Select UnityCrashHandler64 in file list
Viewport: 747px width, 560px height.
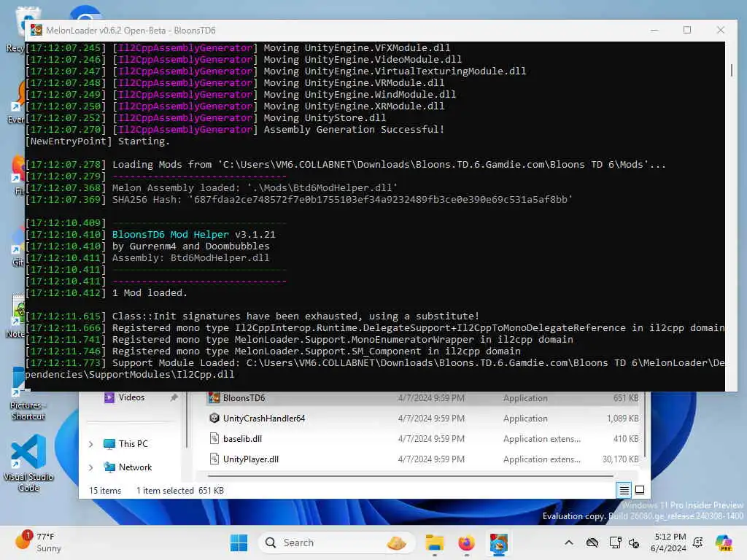tap(424, 419)
